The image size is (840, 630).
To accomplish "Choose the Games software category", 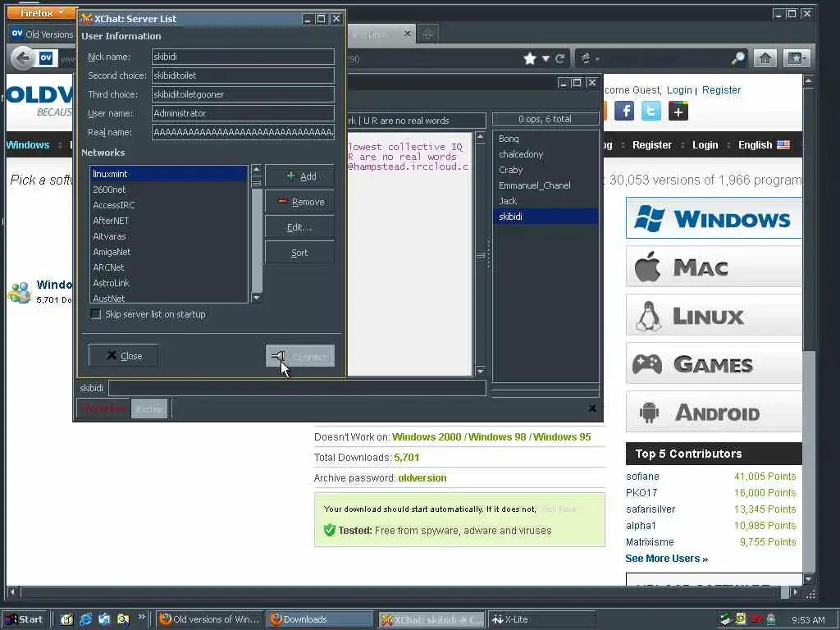I will tap(714, 363).
